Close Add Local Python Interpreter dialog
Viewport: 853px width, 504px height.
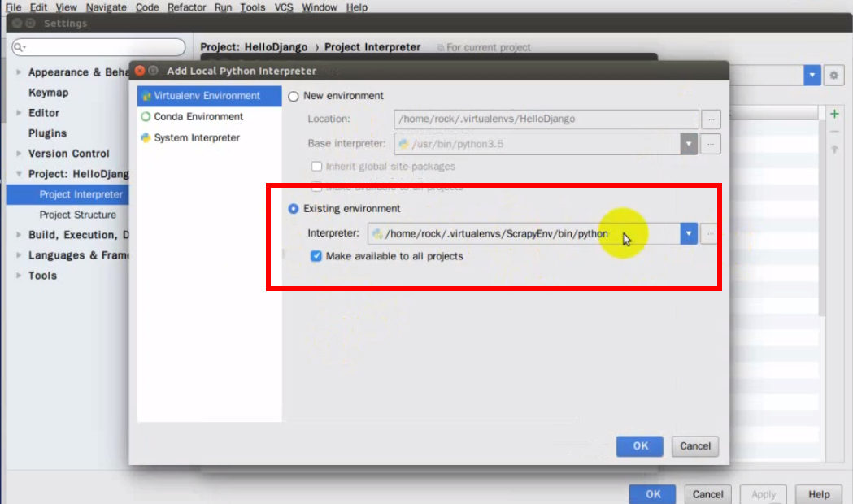[x=140, y=71]
